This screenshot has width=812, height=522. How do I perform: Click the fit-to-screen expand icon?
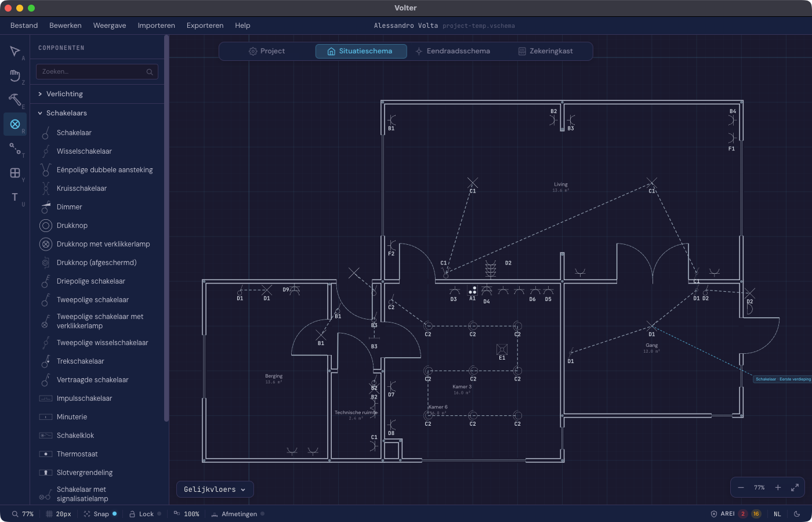pos(795,488)
